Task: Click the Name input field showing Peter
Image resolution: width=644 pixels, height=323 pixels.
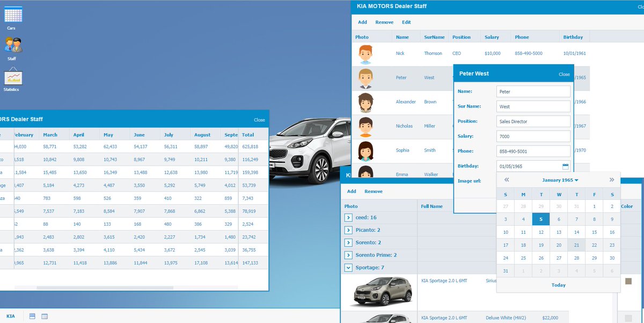Action: click(533, 91)
